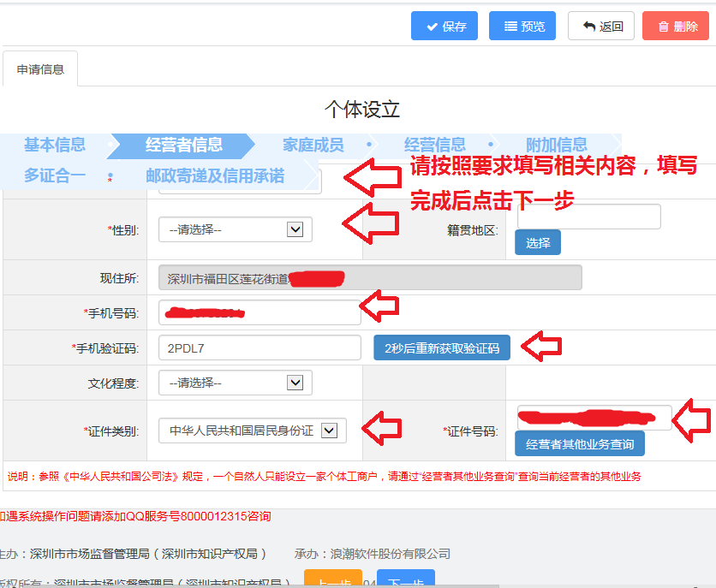Viewport: 716px width, 588px height.
Task: Jump to the 家庭成员 step
Action: pos(313,145)
